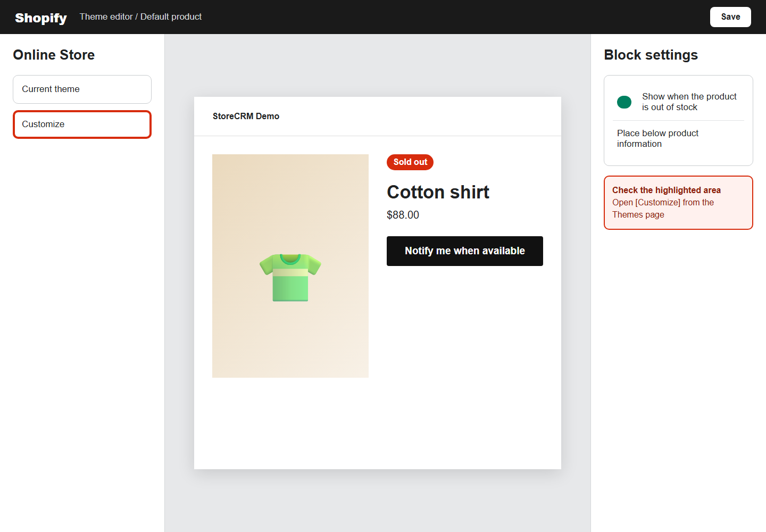Click the Block settings heading
The image size is (766, 532).
tap(651, 55)
